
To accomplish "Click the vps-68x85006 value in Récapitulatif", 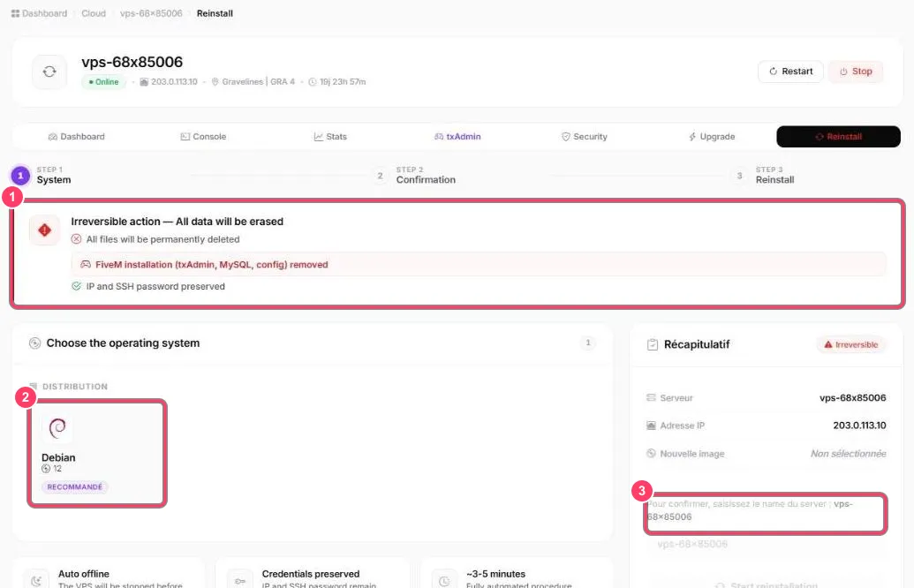I will pyautogui.click(x=853, y=398).
